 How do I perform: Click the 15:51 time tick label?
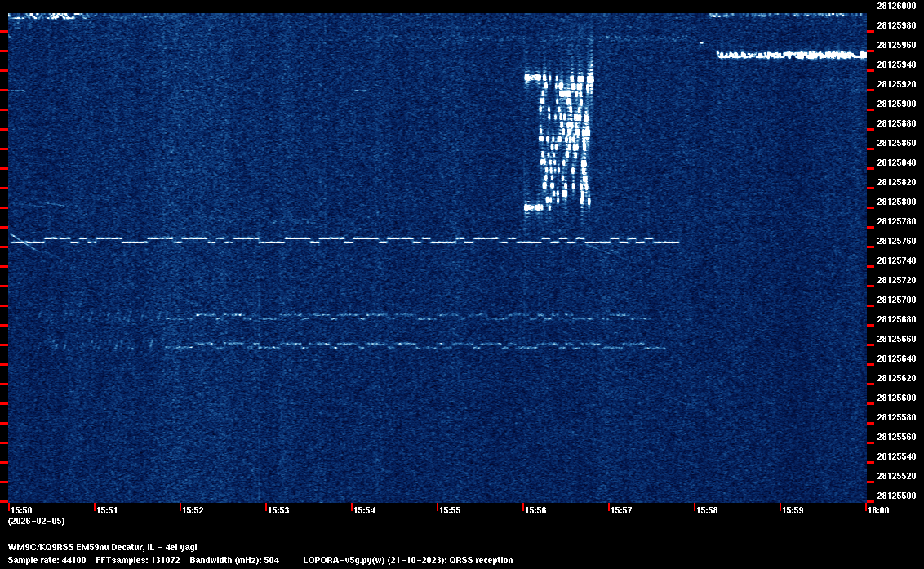pos(107,510)
